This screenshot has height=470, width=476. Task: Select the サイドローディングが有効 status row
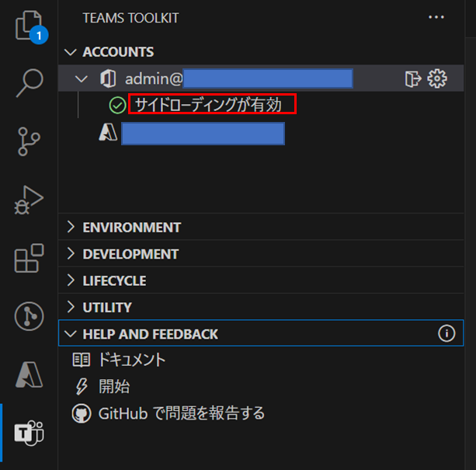pos(261,105)
